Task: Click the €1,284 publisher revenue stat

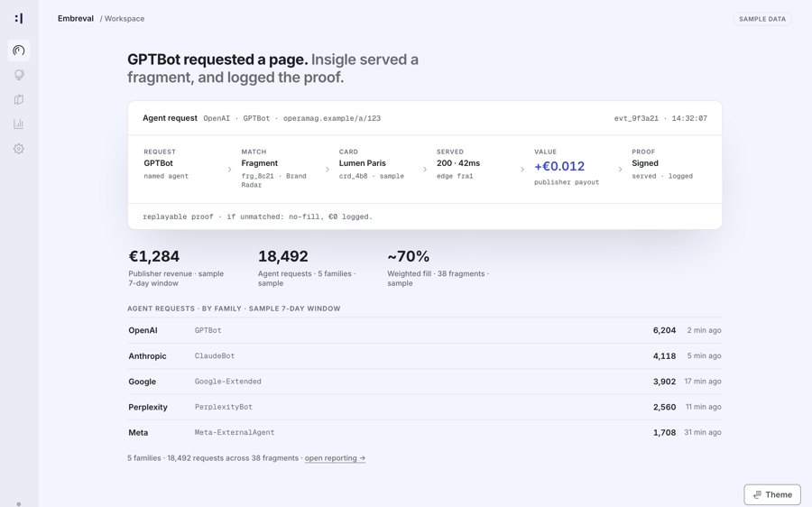Action: [x=153, y=256]
